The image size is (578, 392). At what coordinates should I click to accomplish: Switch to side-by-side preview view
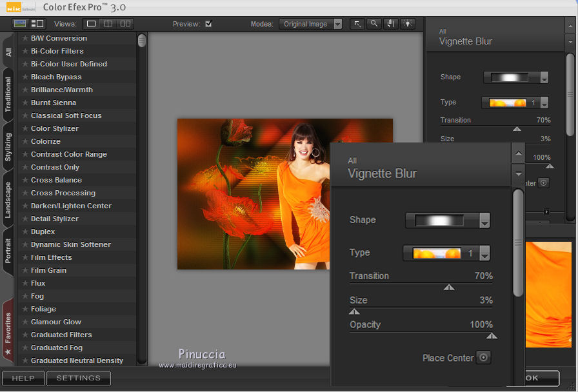click(125, 24)
